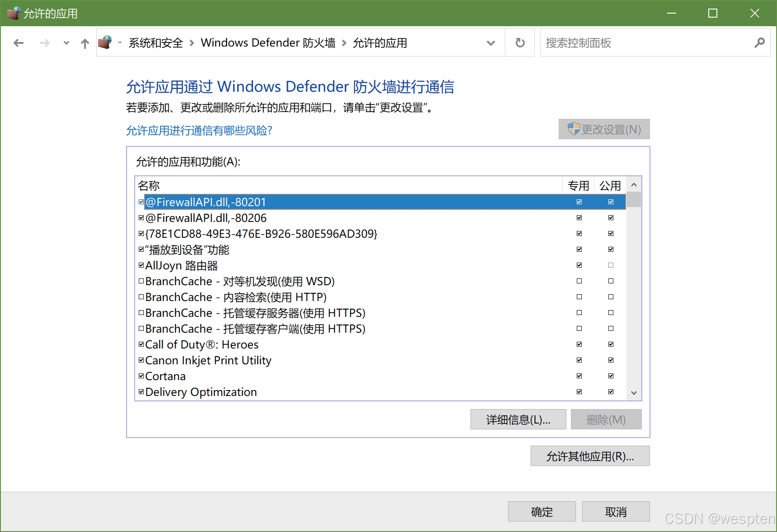Click 详细信息(L)... button
The width and height of the screenshot is (777, 532).
point(518,419)
